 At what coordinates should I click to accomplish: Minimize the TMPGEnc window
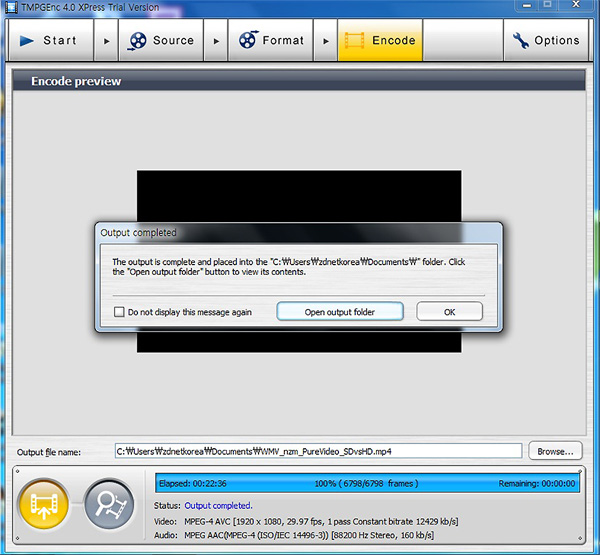pos(527,5)
